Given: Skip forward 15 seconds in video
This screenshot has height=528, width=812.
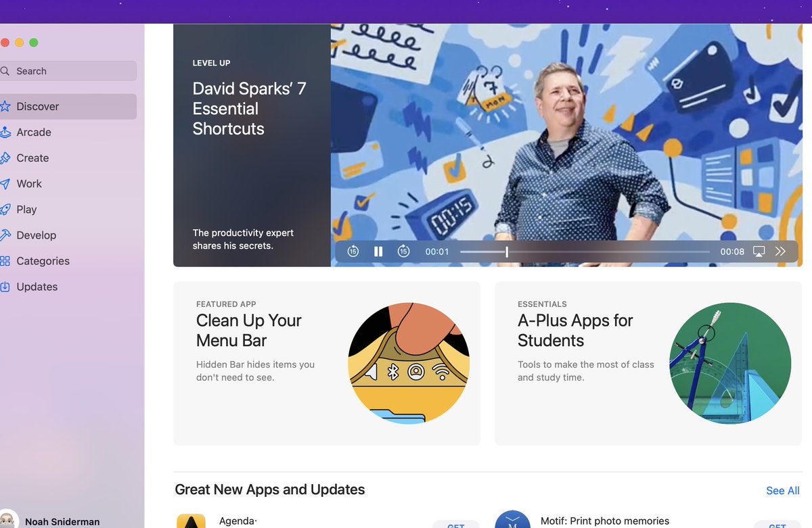Looking at the screenshot, I should (403, 251).
